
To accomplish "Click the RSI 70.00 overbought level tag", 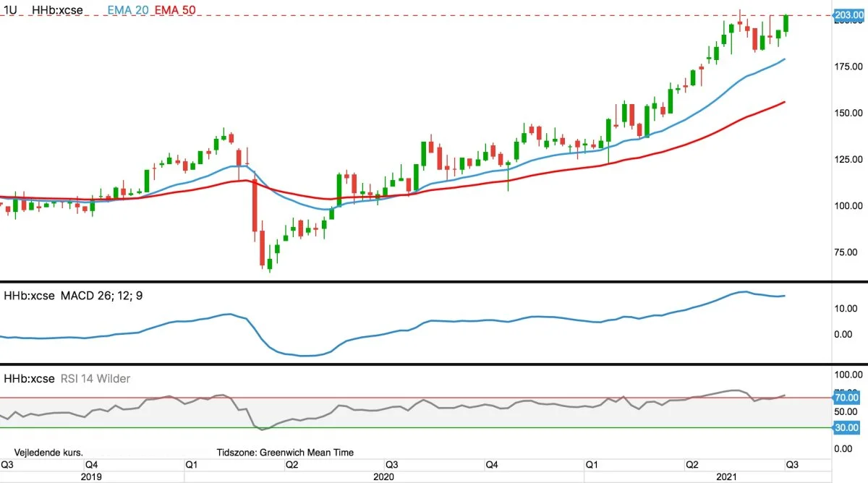I will point(846,397).
